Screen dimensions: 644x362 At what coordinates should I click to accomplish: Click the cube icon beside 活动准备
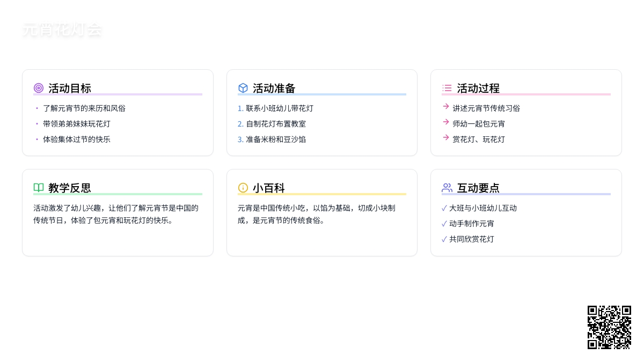click(x=243, y=88)
